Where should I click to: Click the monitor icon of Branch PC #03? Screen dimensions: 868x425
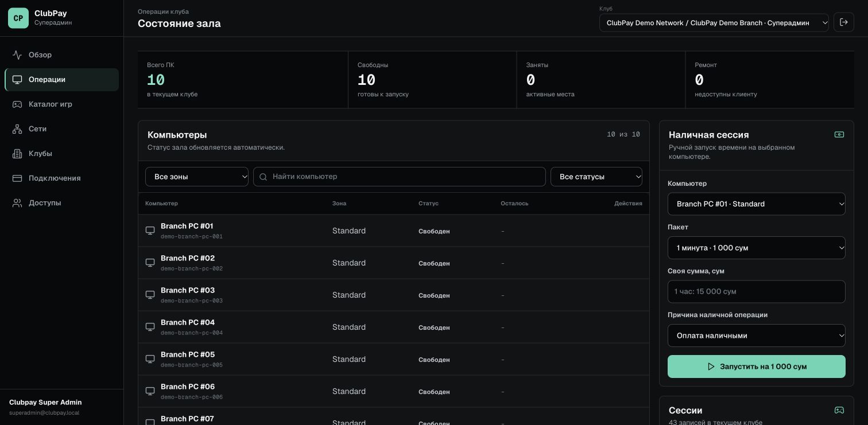(x=150, y=295)
